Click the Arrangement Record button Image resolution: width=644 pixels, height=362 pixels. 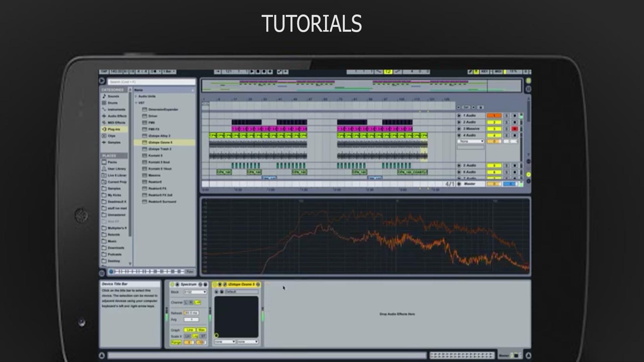click(x=264, y=72)
